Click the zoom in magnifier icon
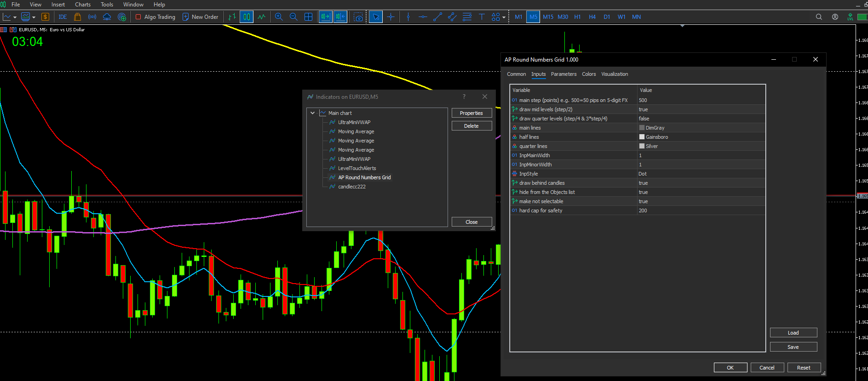The height and width of the screenshot is (381, 868). (x=279, y=17)
